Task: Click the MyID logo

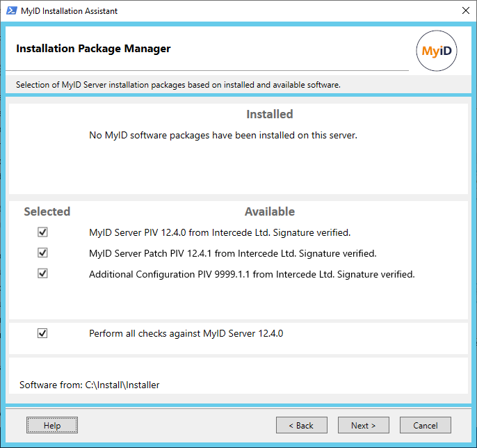Action: click(436, 51)
